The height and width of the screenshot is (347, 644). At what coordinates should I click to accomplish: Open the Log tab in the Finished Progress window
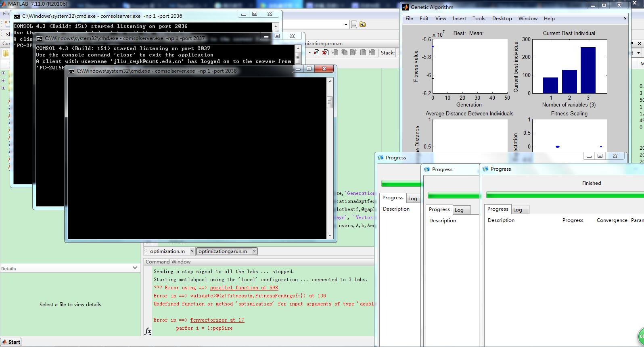[517, 210]
